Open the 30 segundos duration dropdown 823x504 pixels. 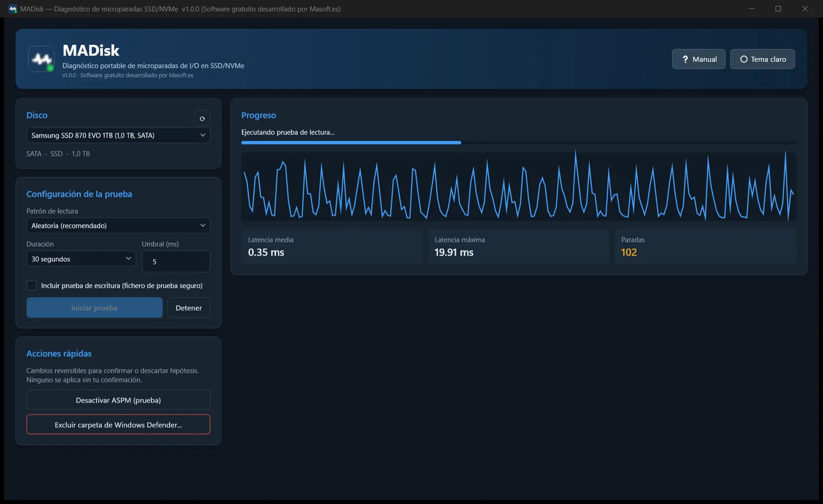81,259
